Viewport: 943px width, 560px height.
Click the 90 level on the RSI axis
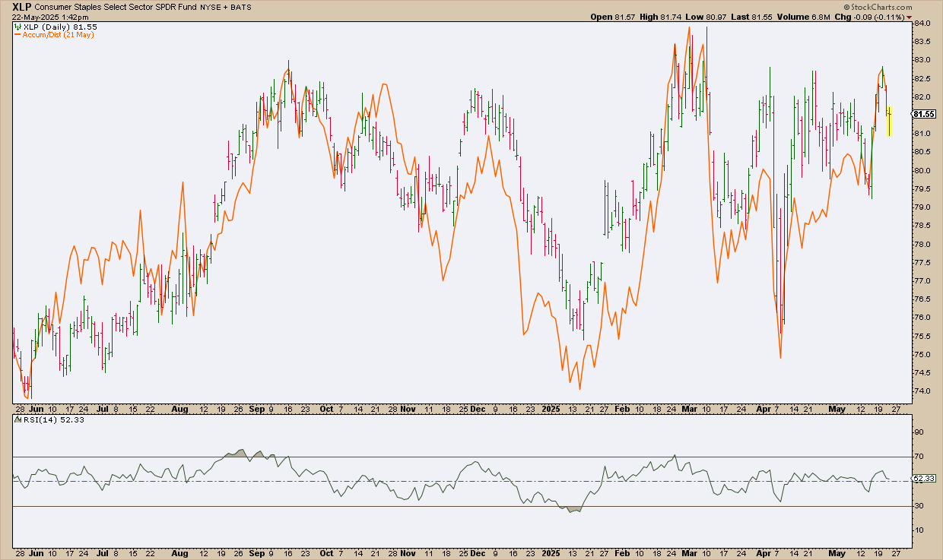pos(919,432)
